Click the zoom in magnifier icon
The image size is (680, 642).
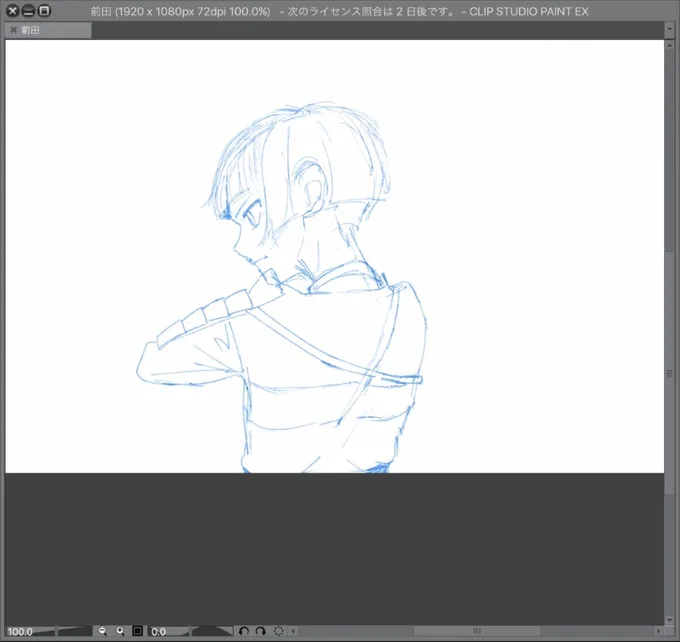[120, 631]
